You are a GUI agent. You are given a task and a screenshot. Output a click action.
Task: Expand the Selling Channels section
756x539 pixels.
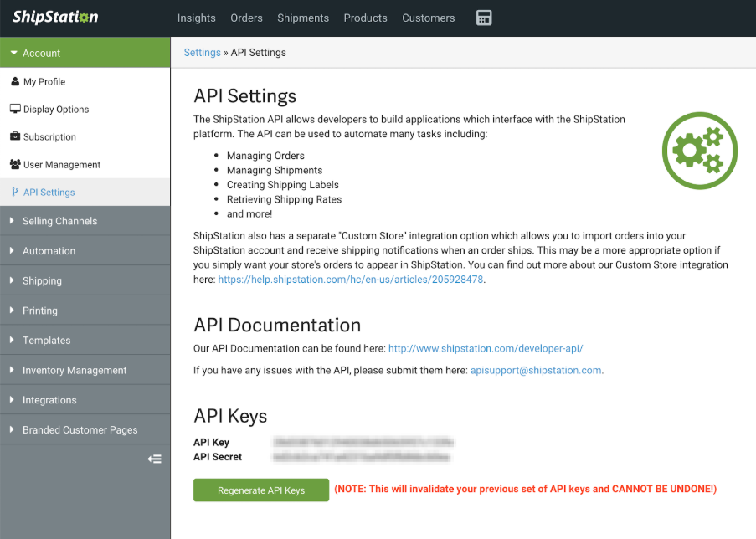point(59,221)
